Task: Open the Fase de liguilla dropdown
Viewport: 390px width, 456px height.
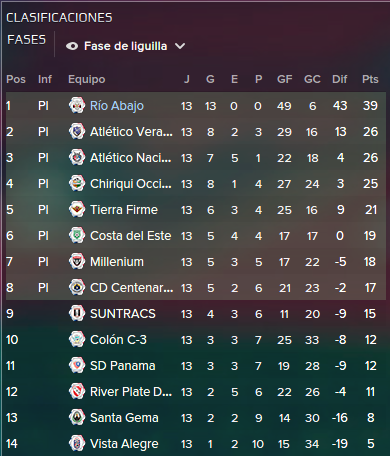Action: [x=125, y=46]
